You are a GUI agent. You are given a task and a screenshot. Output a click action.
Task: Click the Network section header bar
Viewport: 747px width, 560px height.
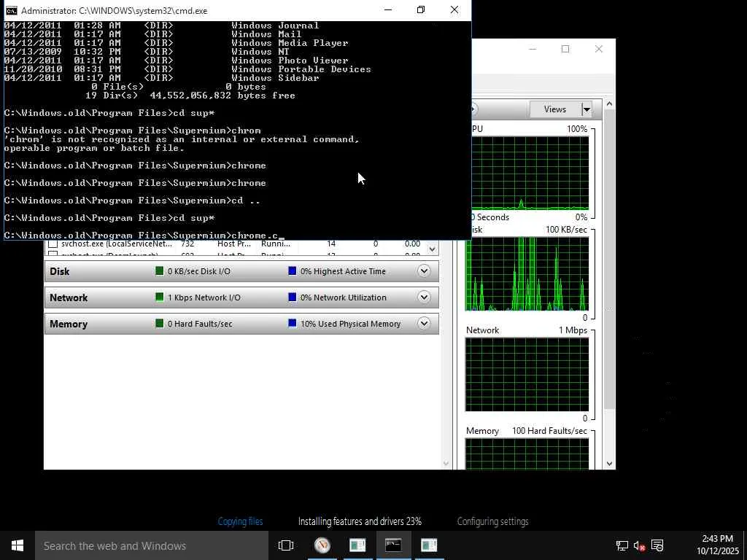click(x=241, y=297)
